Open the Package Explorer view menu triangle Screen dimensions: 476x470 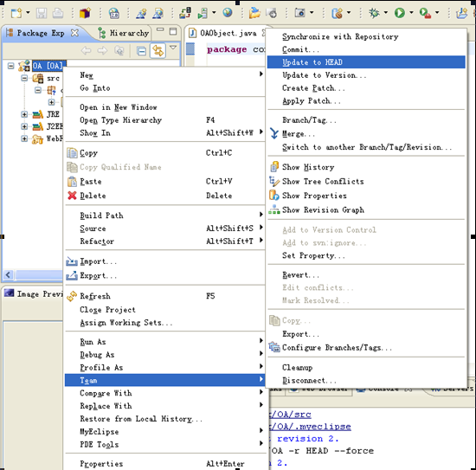tap(173, 48)
